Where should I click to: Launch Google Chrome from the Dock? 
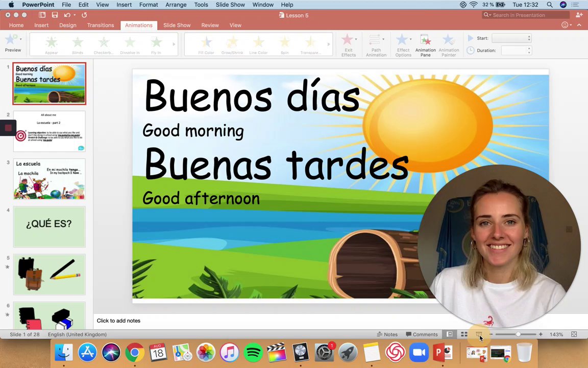pyautogui.click(x=135, y=353)
